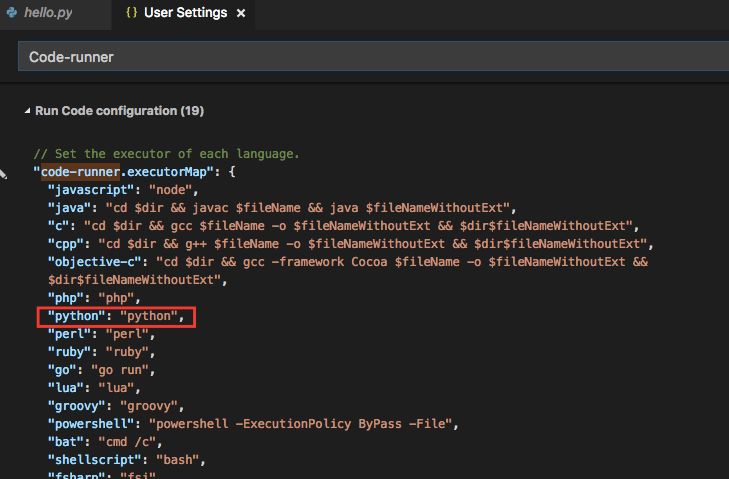Close the User Settings tab
Viewport: 729px width, 479px height.
(241, 13)
